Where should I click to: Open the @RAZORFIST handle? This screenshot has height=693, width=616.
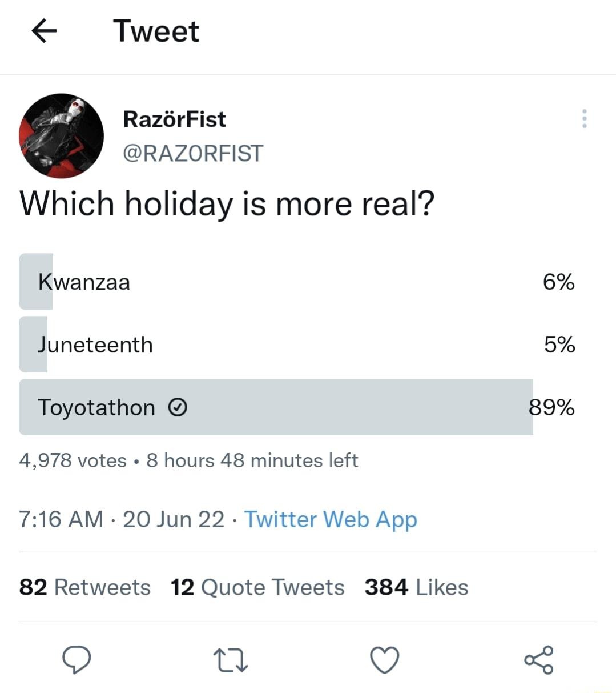point(194,153)
